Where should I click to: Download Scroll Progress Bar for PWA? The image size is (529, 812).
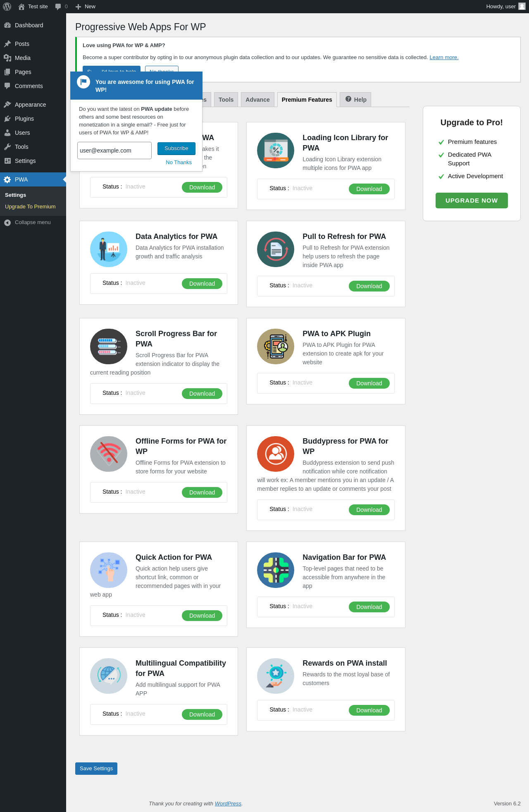pos(202,394)
